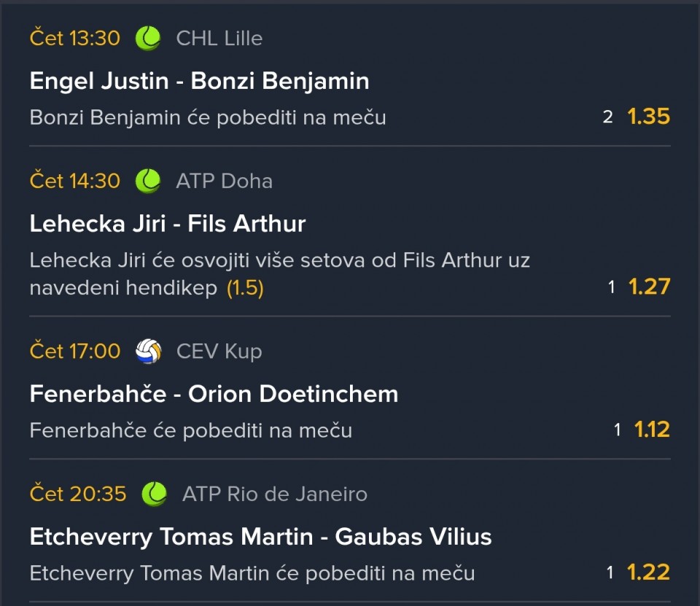Image resolution: width=700 pixels, height=606 pixels.
Task: Open the Fenerbahče - Orion Doetinchem match
Action: click(x=214, y=394)
